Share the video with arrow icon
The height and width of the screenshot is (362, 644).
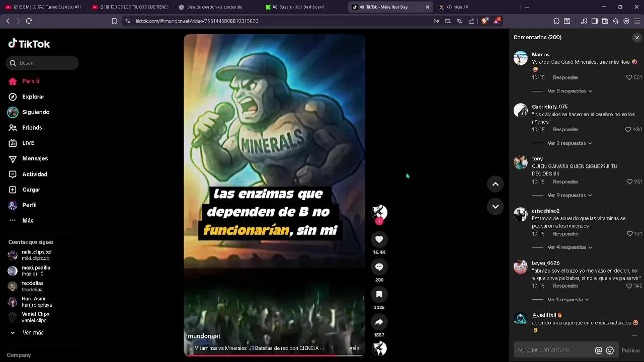coord(379,322)
